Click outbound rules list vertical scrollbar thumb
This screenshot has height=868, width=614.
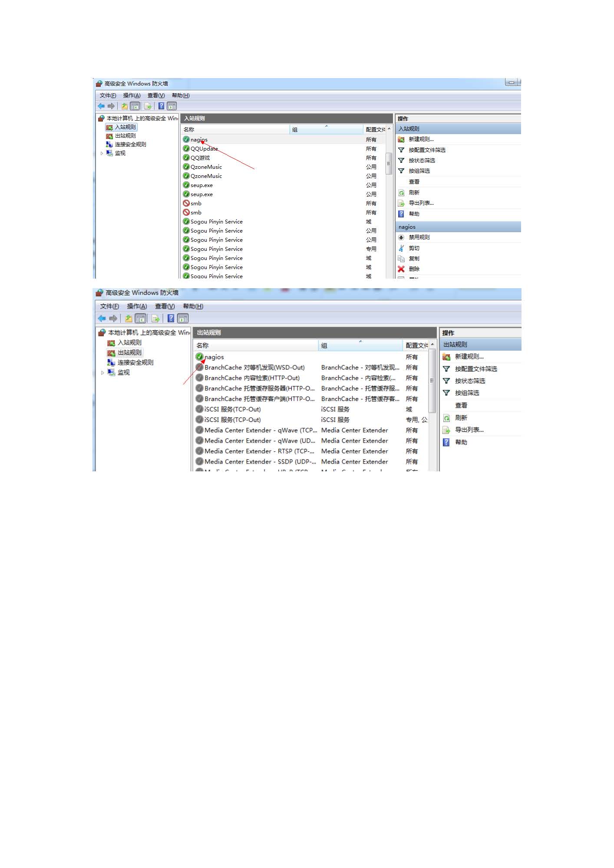pos(432,381)
